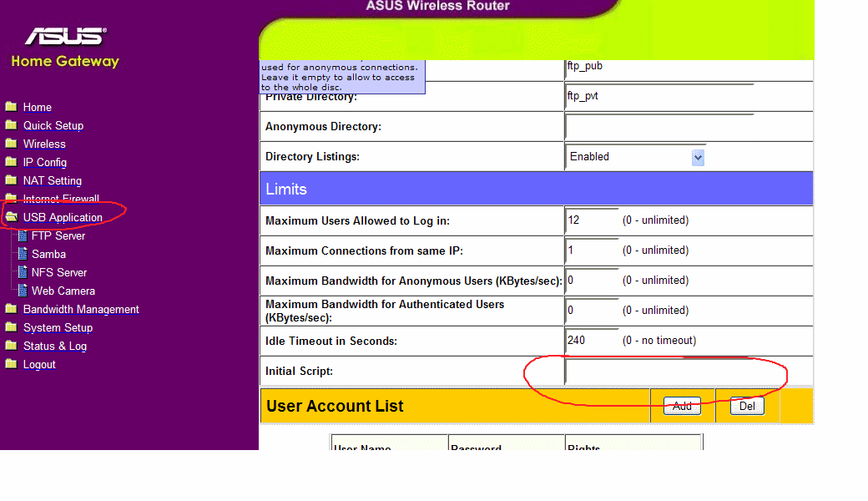Click the Initial Script label

pyautogui.click(x=299, y=371)
